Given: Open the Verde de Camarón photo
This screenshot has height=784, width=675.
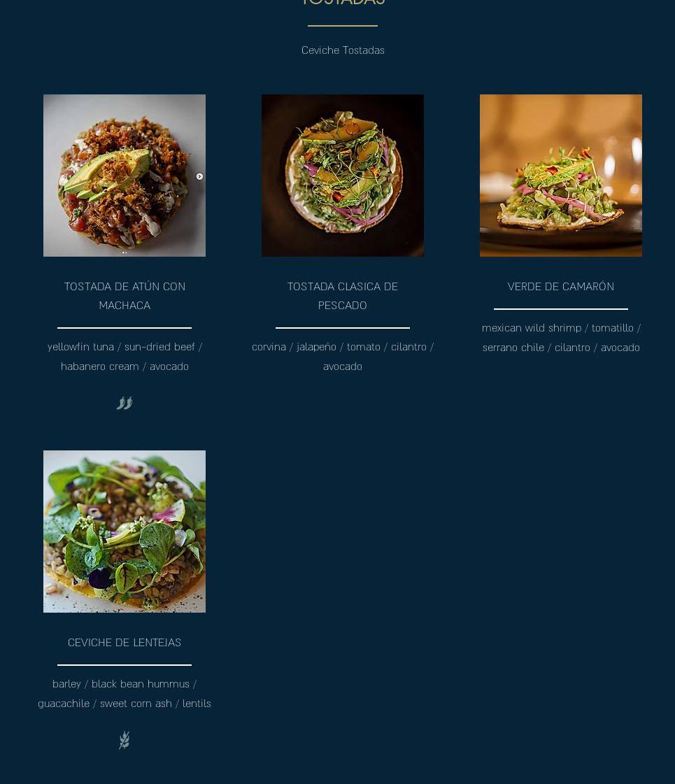Looking at the screenshot, I should pyautogui.click(x=561, y=176).
